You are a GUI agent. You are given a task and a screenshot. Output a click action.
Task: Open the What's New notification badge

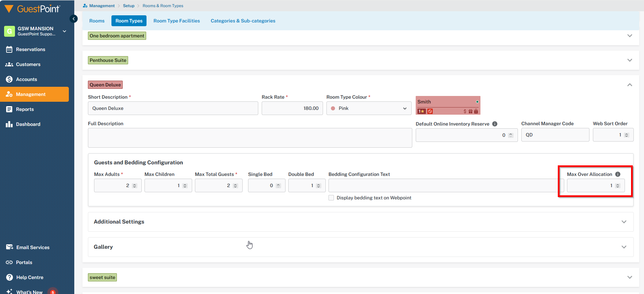coord(53,292)
